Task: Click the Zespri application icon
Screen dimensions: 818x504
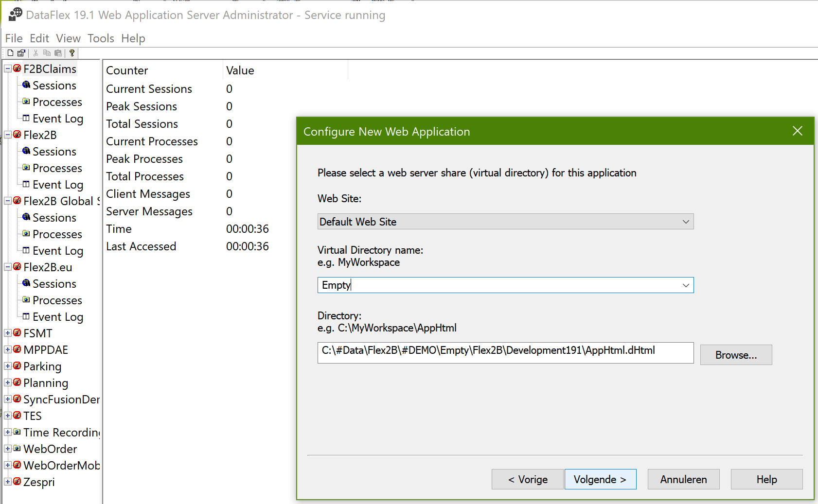Action: coord(17,482)
